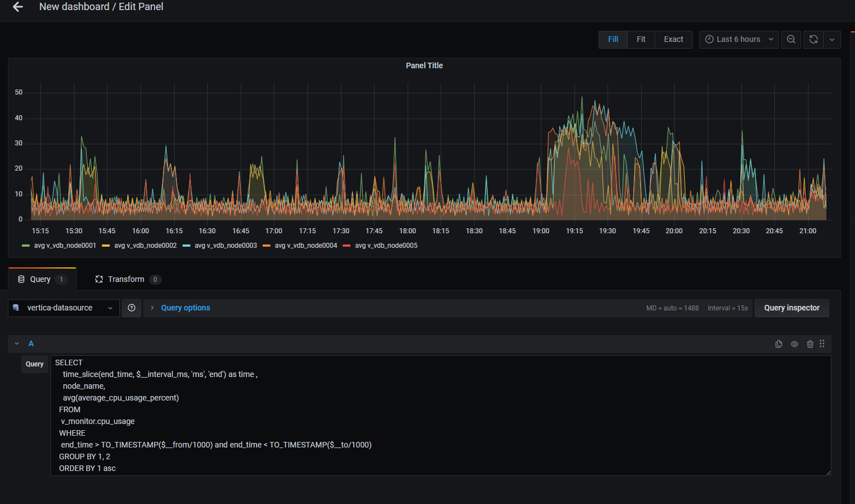
Task: Open the refresh interval dropdown arrow
Action: pyautogui.click(x=832, y=39)
